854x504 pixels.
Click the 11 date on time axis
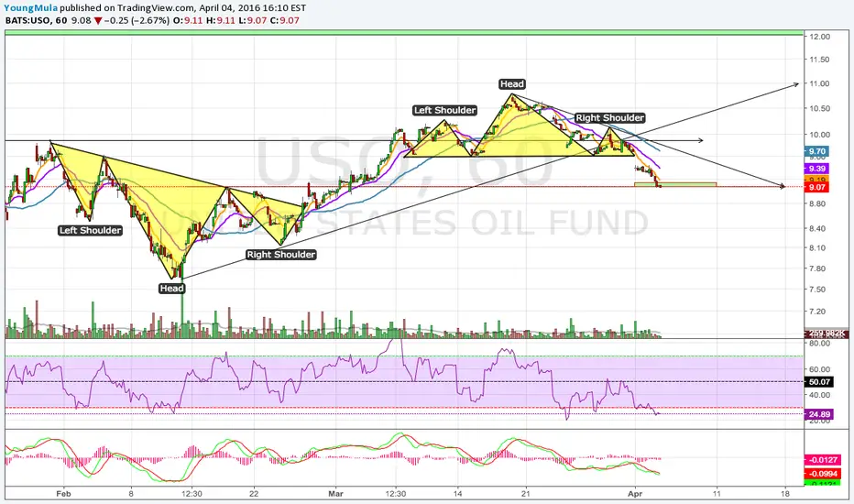click(x=717, y=494)
